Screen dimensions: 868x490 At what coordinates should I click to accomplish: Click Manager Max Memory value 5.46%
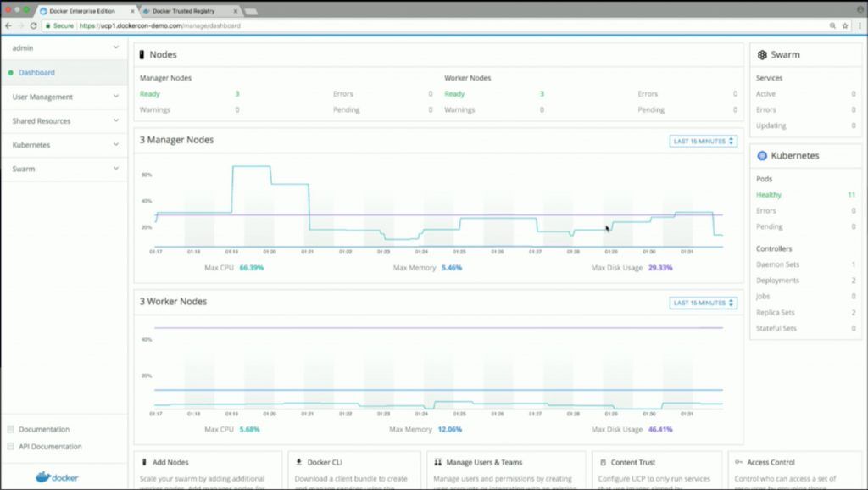pos(452,268)
